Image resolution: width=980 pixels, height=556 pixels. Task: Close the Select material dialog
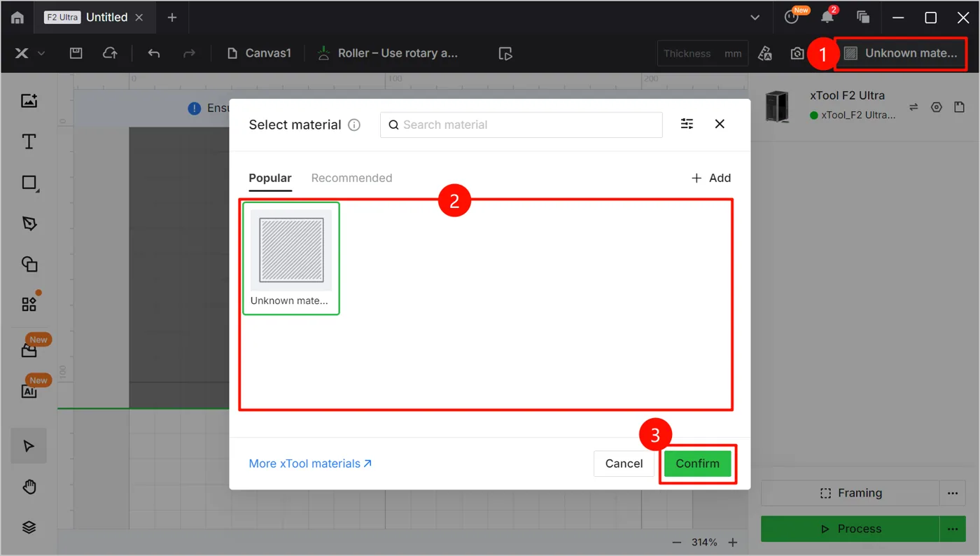click(x=720, y=124)
